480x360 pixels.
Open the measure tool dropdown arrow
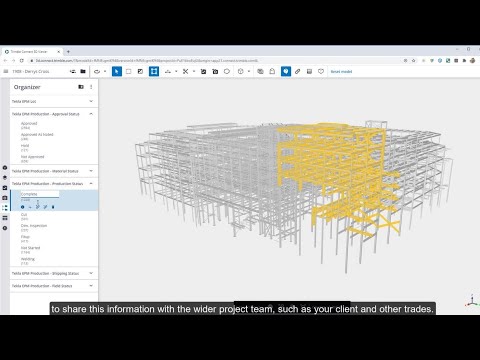(x=176, y=71)
